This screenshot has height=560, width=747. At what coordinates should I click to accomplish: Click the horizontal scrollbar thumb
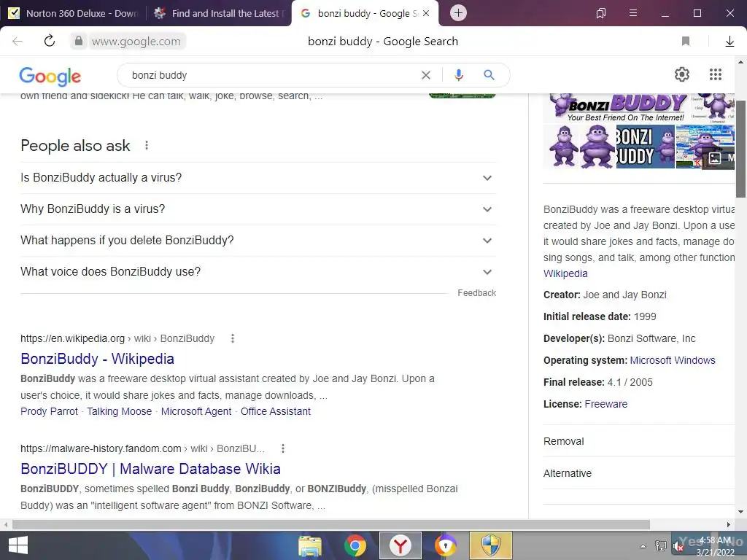point(331,525)
